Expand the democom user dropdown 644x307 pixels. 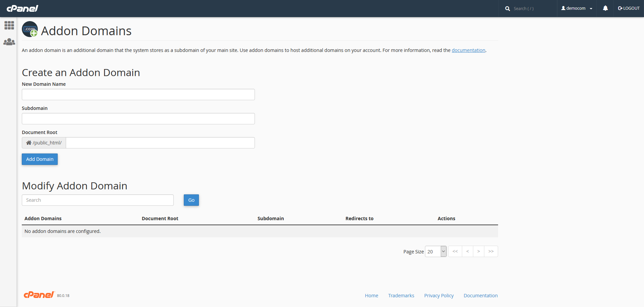(577, 8)
